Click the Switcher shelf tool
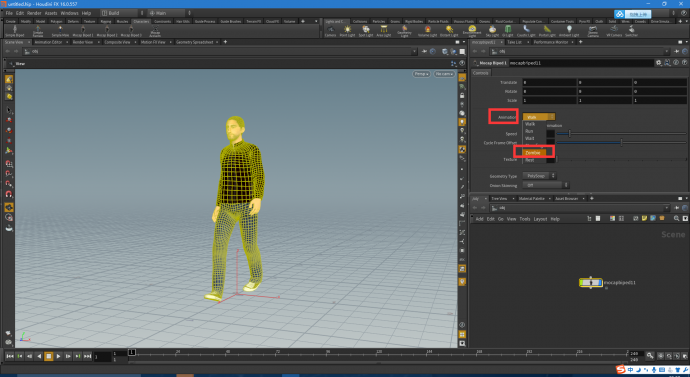Viewport: 690px width, 377px height. [x=631, y=31]
